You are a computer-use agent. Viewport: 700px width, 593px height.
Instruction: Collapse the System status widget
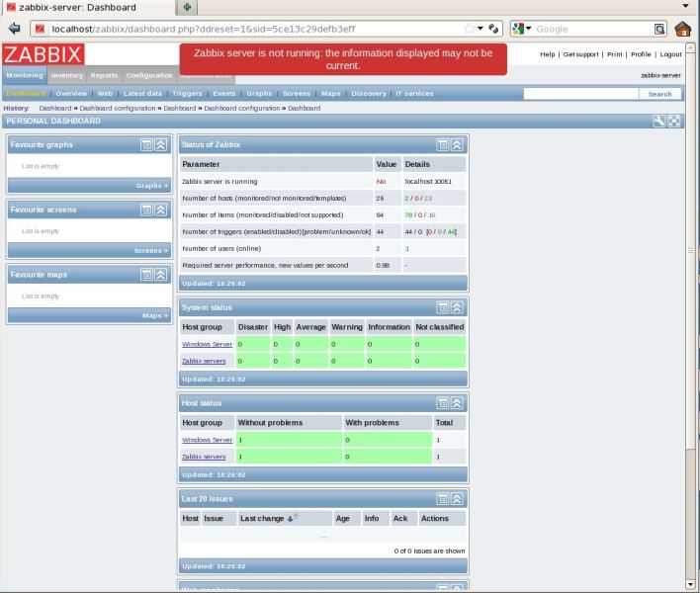[x=457, y=307]
